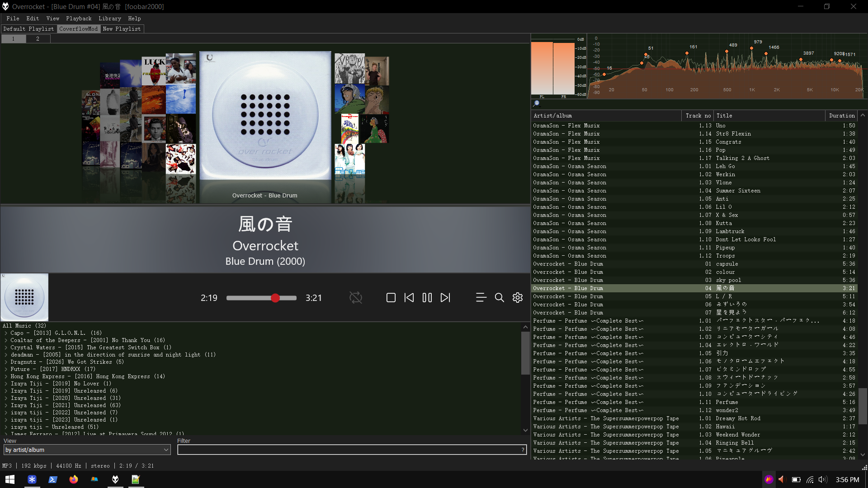Skip to the next track
This screenshot has width=868, height=488.
tap(445, 298)
